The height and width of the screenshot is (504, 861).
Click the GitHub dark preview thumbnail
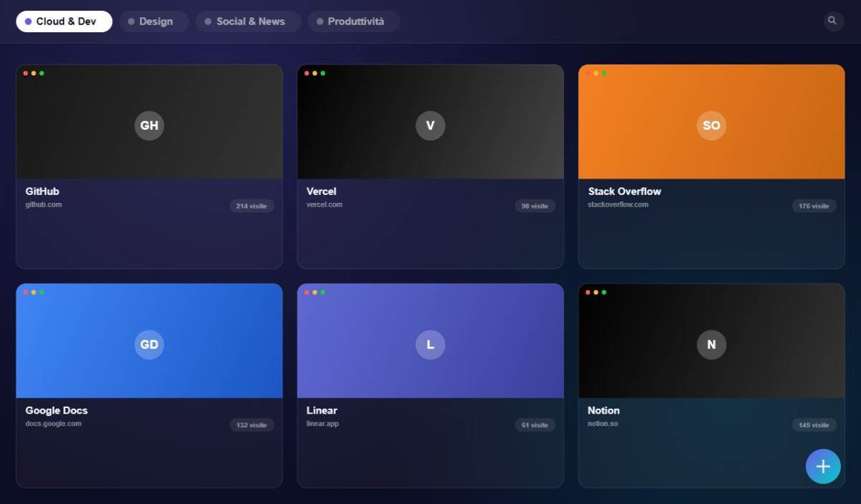pyautogui.click(x=149, y=122)
